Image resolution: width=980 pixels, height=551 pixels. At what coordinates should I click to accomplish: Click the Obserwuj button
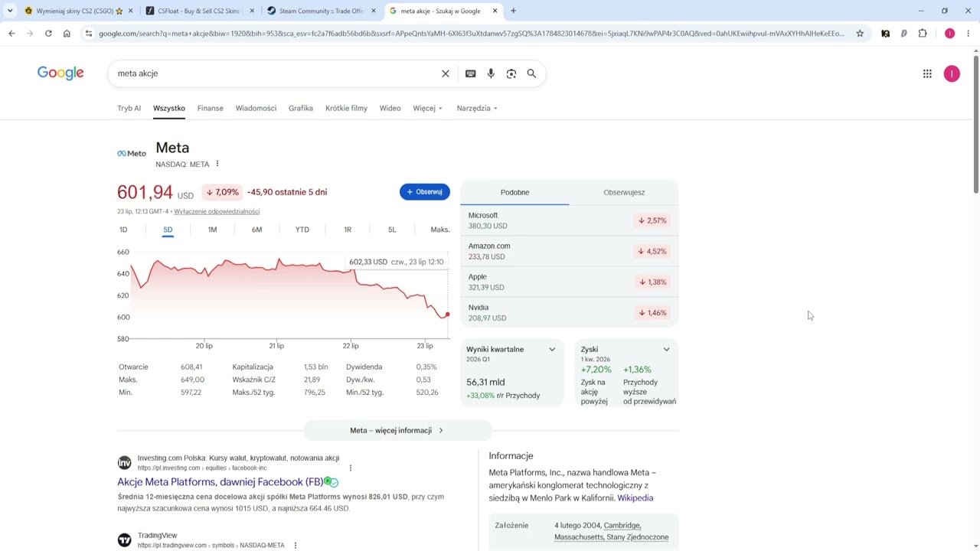[425, 192]
